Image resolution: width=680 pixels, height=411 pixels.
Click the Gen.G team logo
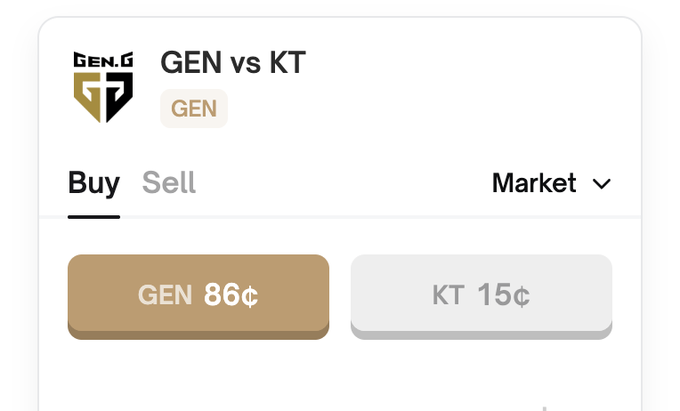coord(104,86)
